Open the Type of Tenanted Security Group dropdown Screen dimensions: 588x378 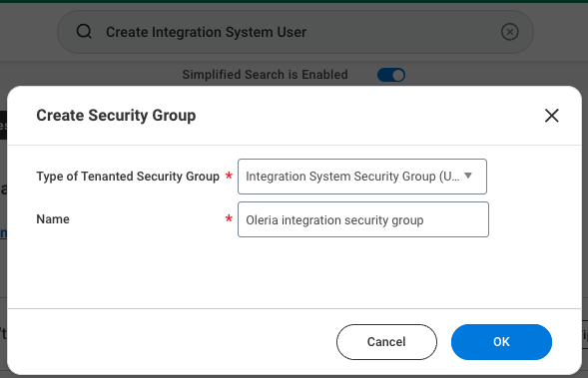click(x=362, y=177)
